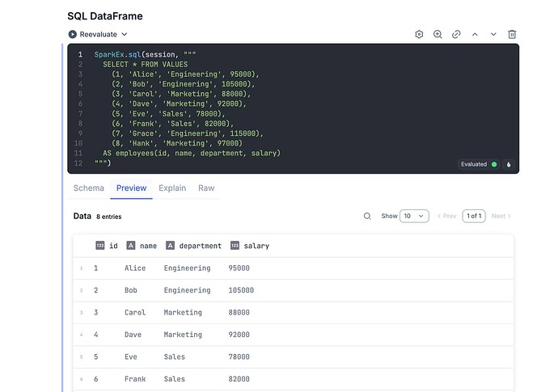
Task: Click the Reevaluate play icon
Action: click(x=73, y=35)
